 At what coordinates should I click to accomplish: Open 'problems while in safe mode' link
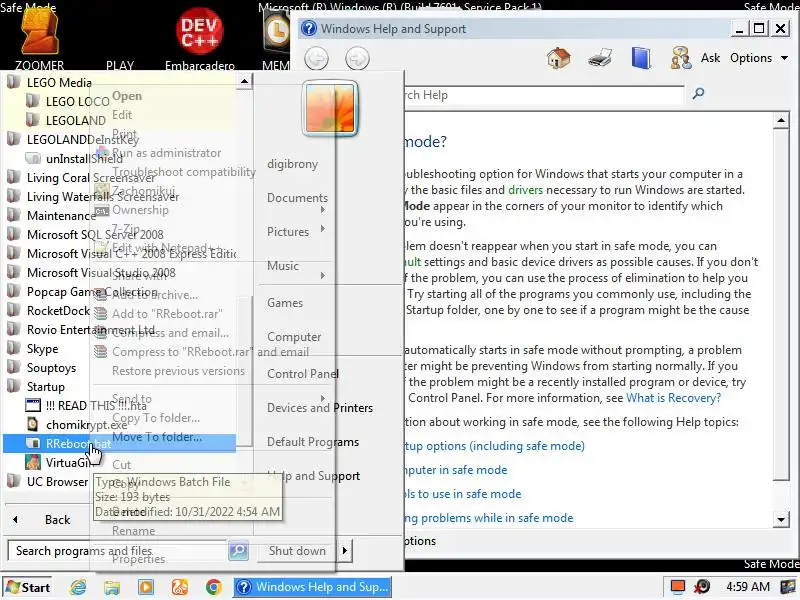pyautogui.click(x=489, y=518)
